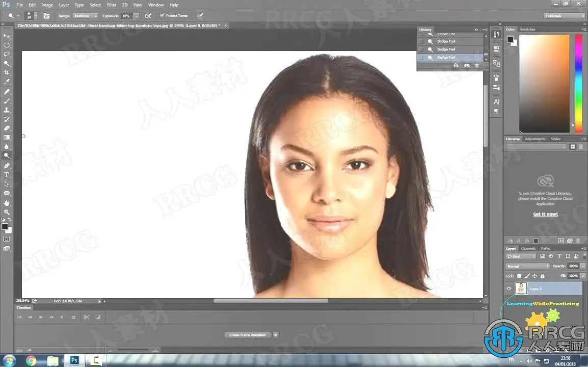
Task: Select the Eyedropper tool
Action: click(x=7, y=82)
